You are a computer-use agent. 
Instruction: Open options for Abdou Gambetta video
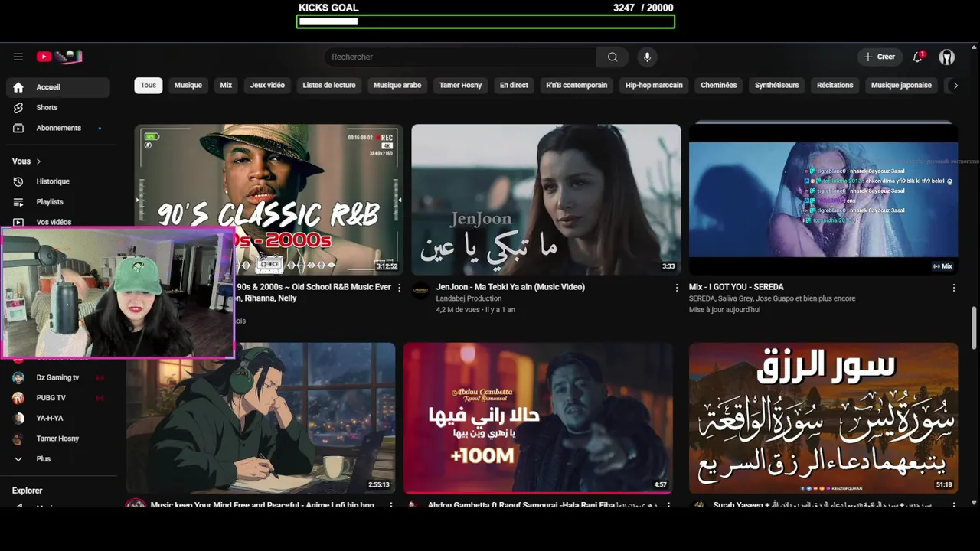668,505
